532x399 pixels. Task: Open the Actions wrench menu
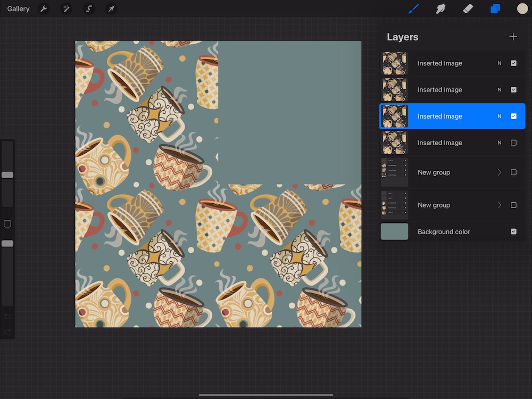[x=45, y=9]
